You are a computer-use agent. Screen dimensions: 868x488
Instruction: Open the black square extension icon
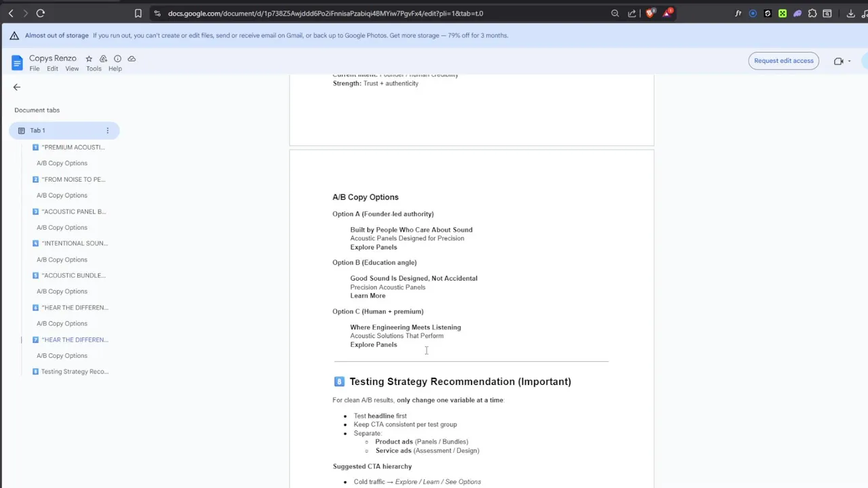(768, 13)
